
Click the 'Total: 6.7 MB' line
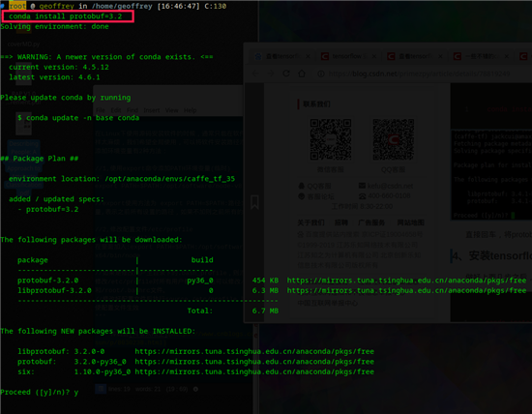pyautogui.click(x=233, y=310)
